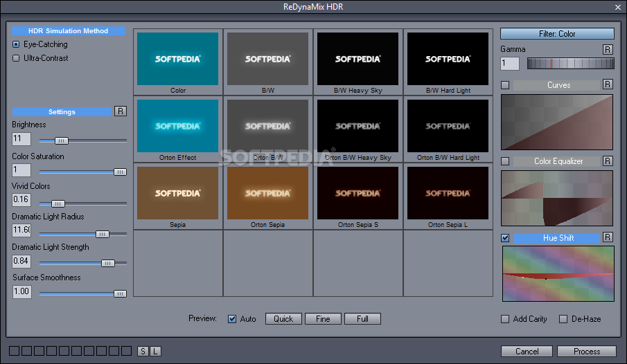Image resolution: width=627 pixels, height=364 pixels.
Task: Reset Curves with its R button
Action: pos(608,84)
